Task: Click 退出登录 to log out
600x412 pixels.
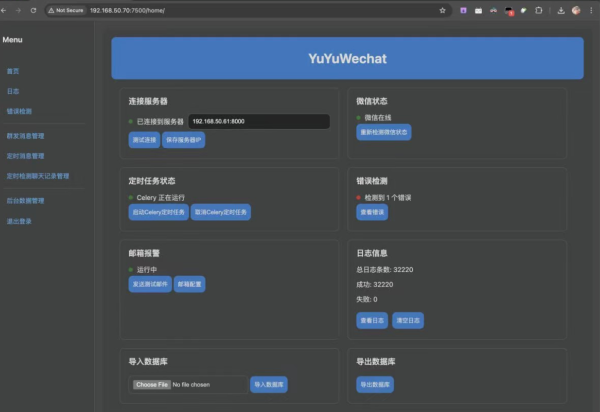Action: [20, 221]
